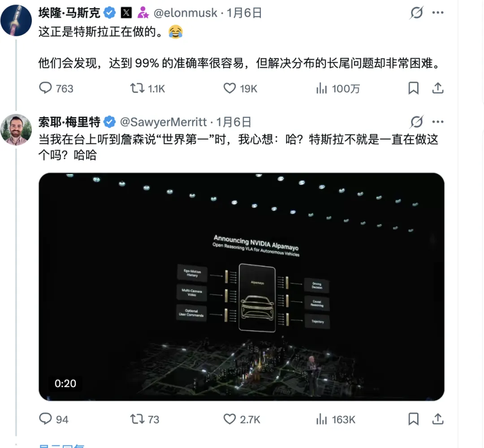Viewport: 484px width, 448px height.
Task: Repost Sawyer Merritt's tweet with 73 reposts
Action: tap(137, 419)
